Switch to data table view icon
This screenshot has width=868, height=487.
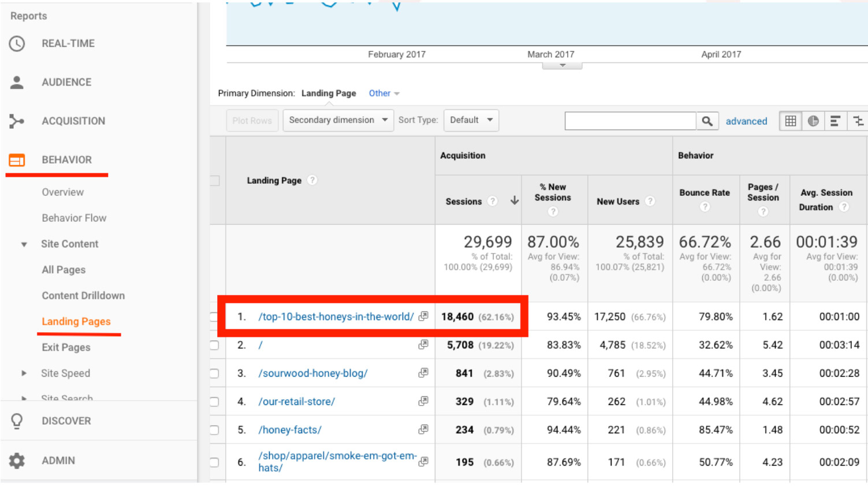pos(791,121)
